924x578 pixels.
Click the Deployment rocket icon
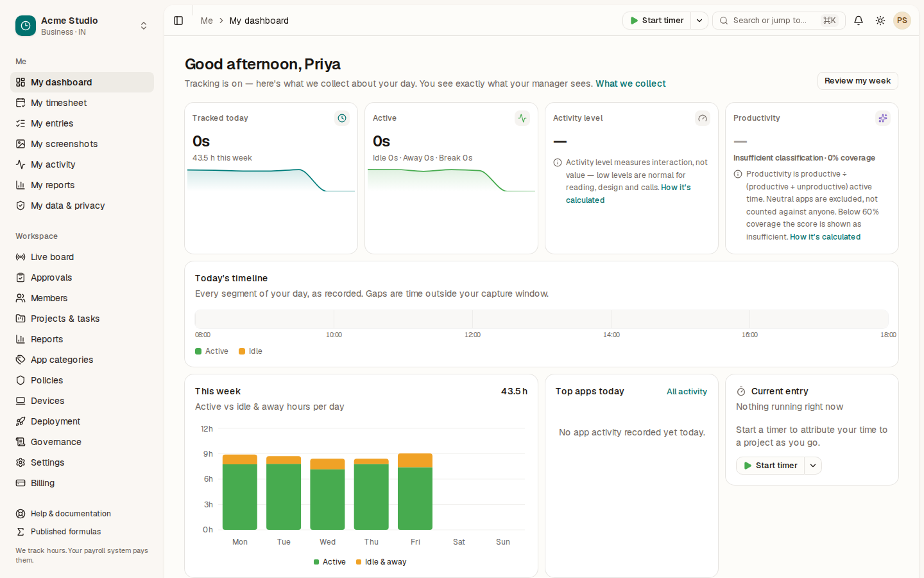coord(21,421)
